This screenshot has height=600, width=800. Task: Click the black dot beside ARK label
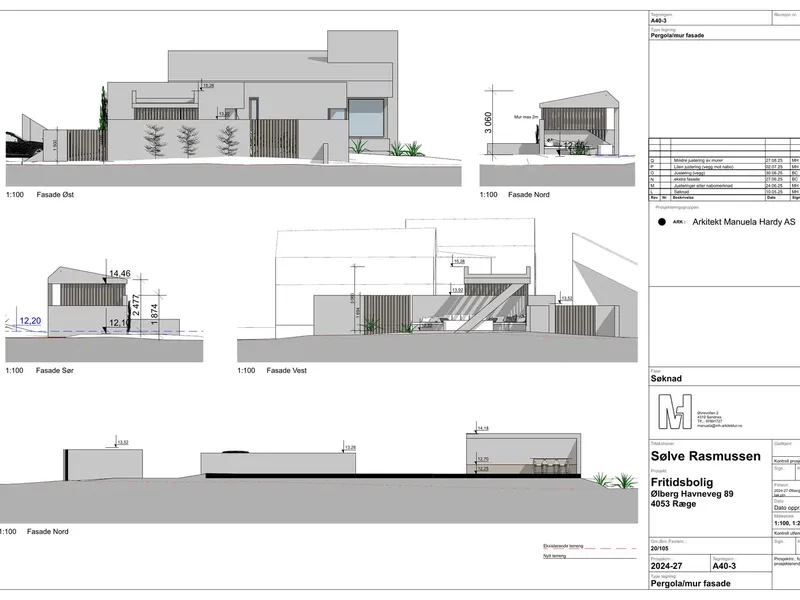click(x=662, y=222)
